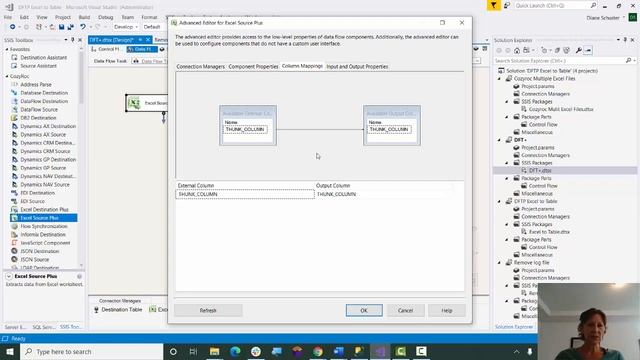Click Help in Advanced Editor

[447, 310]
